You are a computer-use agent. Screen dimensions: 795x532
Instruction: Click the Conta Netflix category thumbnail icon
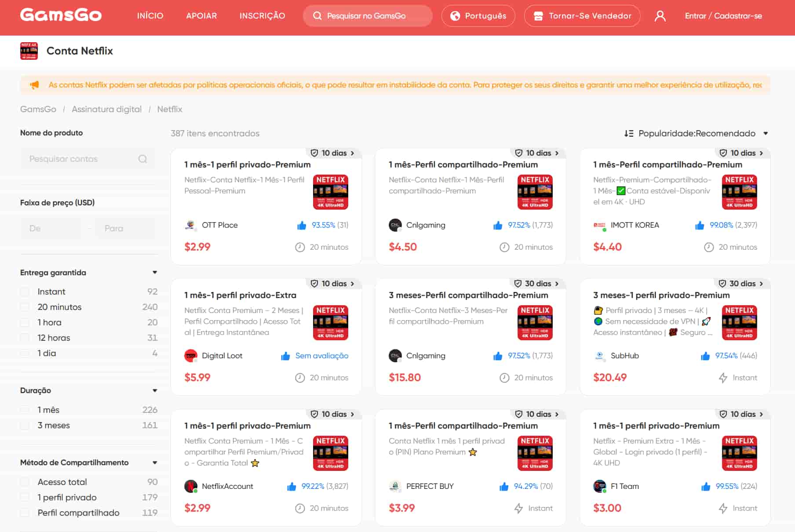point(29,51)
